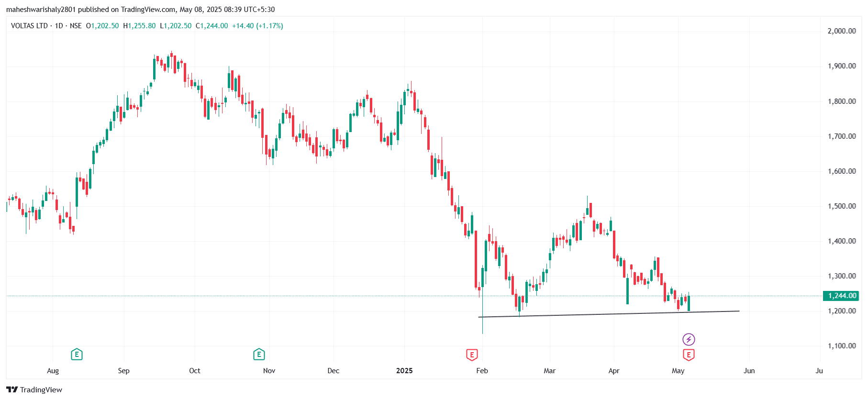Click the 1,100.00 price axis label
The height and width of the screenshot is (400, 868).
(842, 346)
